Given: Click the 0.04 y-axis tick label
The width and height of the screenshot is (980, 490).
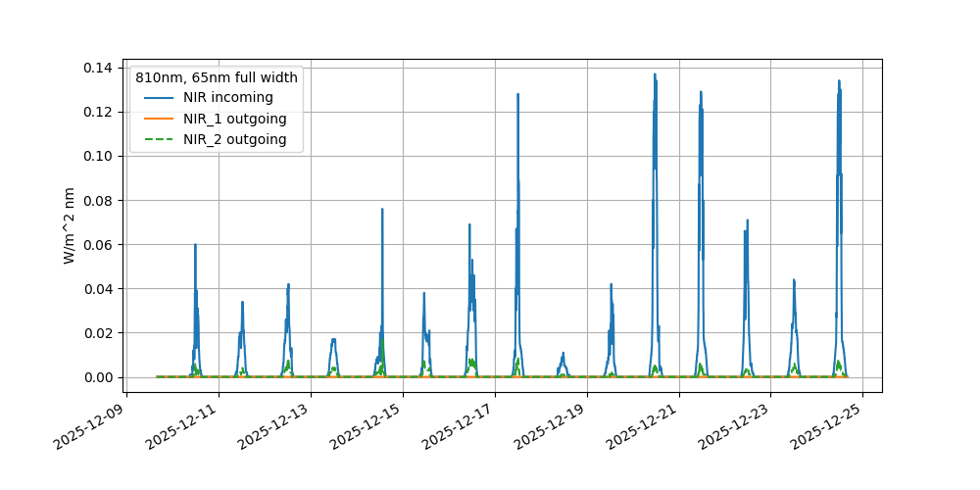Looking at the screenshot, I should (x=101, y=289).
